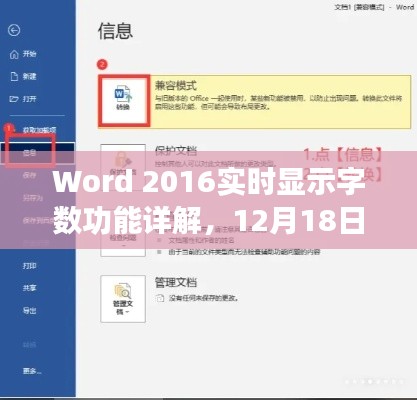
Task: Click the Word convert icon above 转换
Action: click(123, 93)
